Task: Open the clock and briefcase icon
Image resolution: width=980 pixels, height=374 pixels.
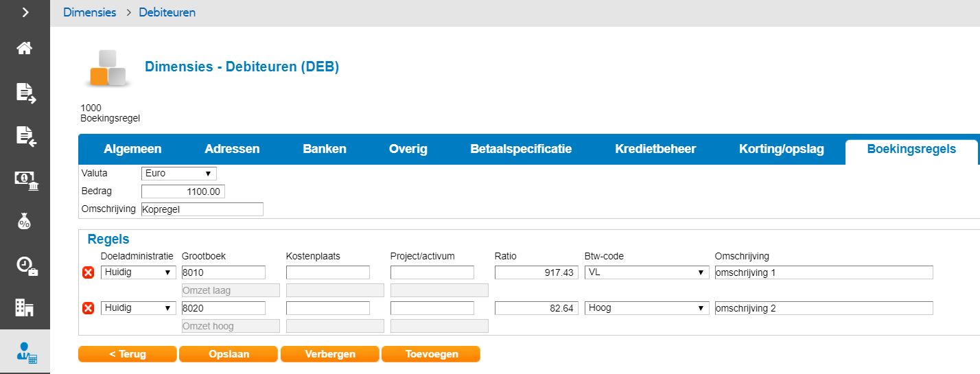Action: [25, 266]
